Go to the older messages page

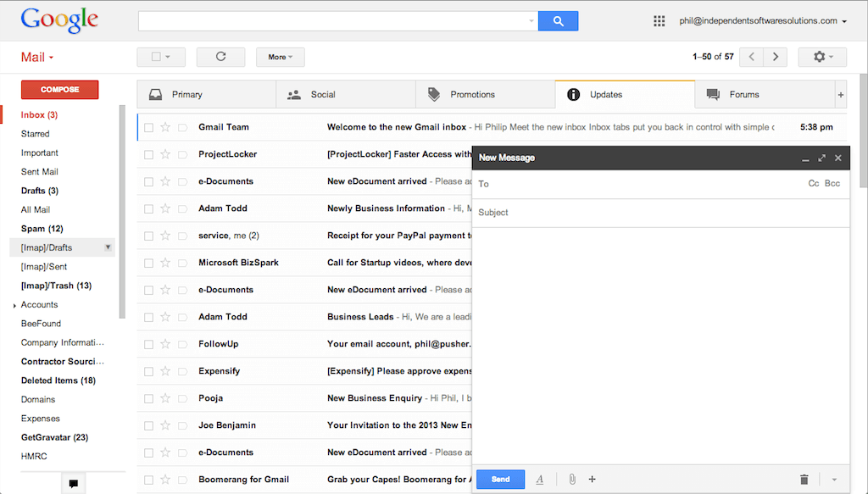tap(776, 57)
